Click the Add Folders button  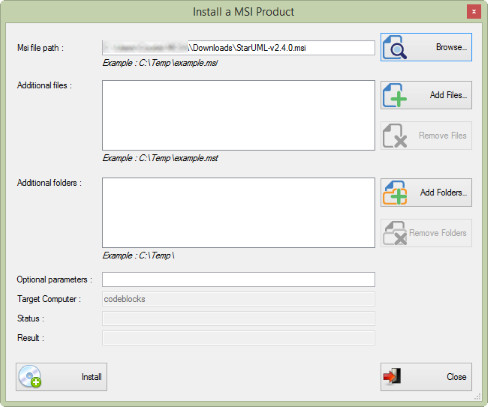[426, 192]
